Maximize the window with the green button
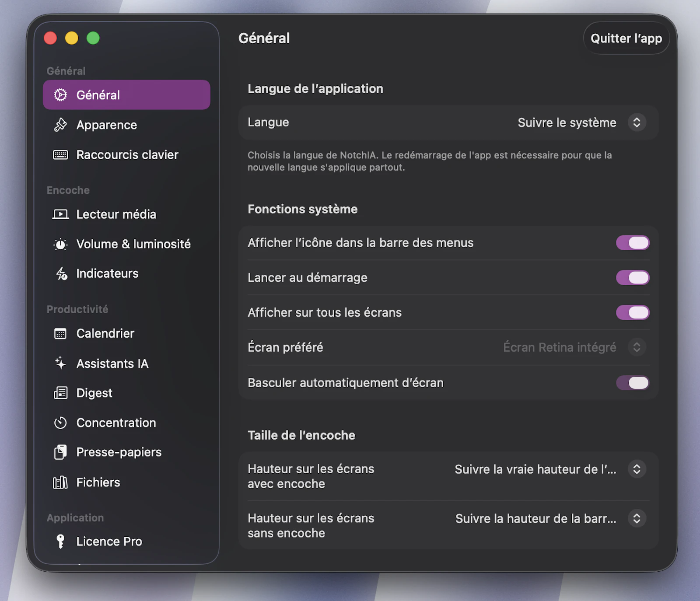The height and width of the screenshot is (601, 700). click(93, 38)
